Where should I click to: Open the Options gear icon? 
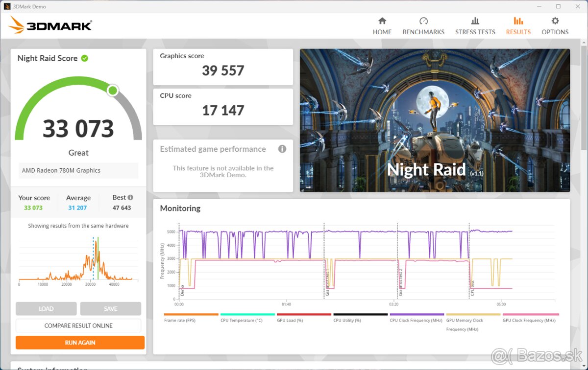(x=555, y=21)
